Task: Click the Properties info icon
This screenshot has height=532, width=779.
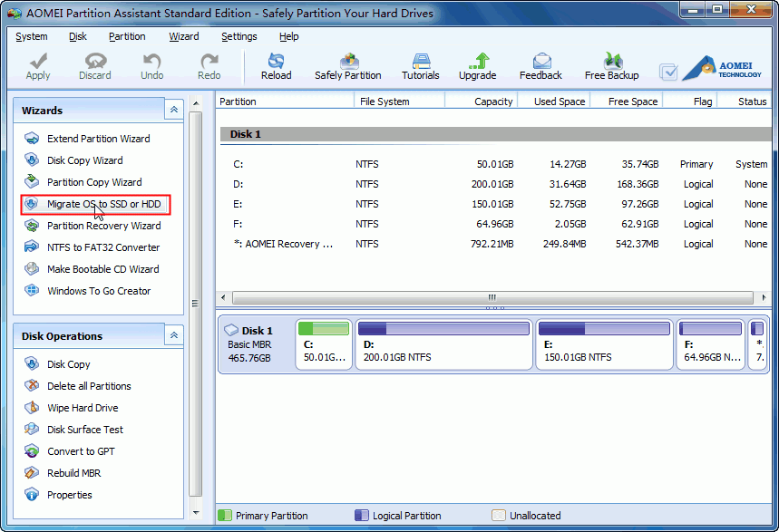Action: pyautogui.click(x=32, y=495)
